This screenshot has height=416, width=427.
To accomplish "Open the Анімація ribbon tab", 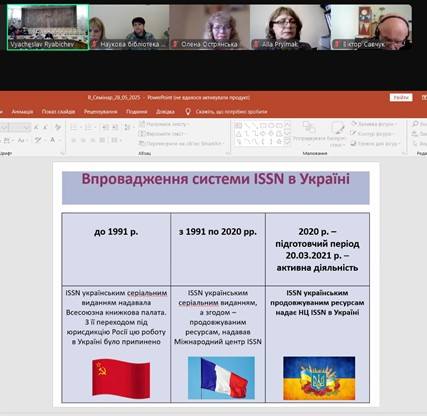I will tap(22, 112).
